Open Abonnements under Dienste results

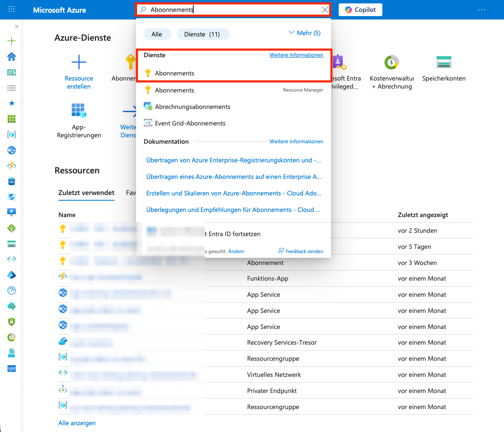pyautogui.click(x=174, y=73)
